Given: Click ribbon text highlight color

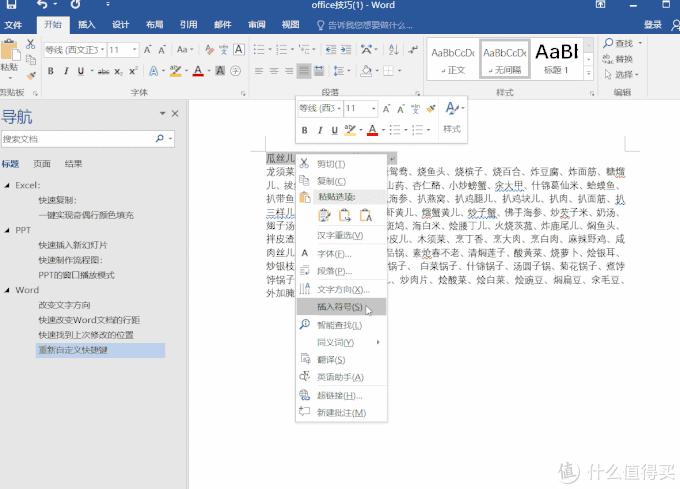Looking at the screenshot, I should tap(175, 71).
